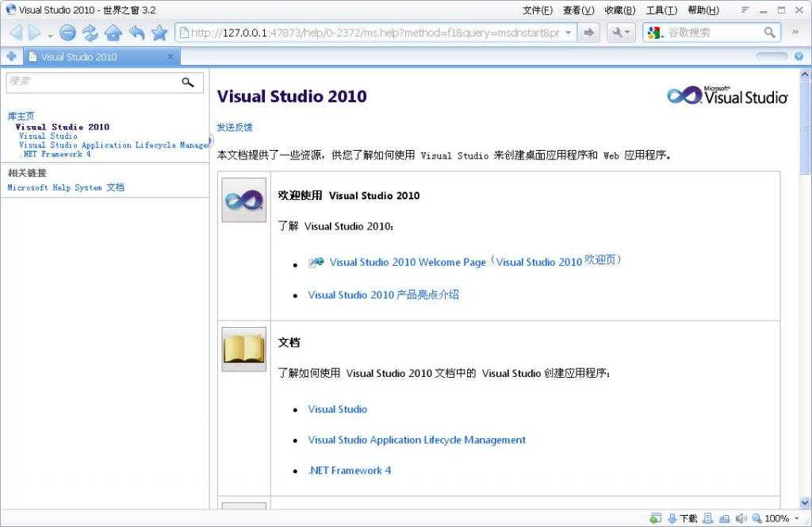Open Microsoft Help System 文档 link

click(x=66, y=187)
